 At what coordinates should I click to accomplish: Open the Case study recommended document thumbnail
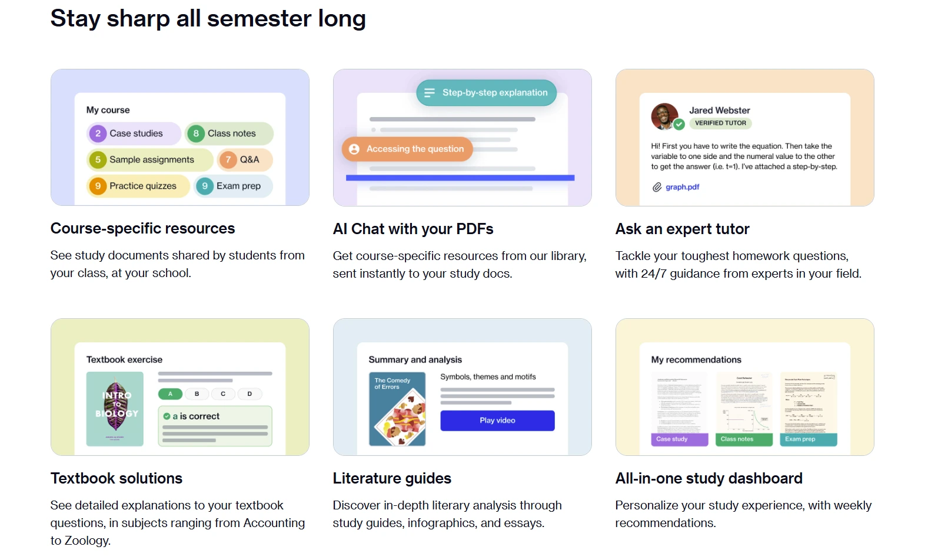click(679, 409)
